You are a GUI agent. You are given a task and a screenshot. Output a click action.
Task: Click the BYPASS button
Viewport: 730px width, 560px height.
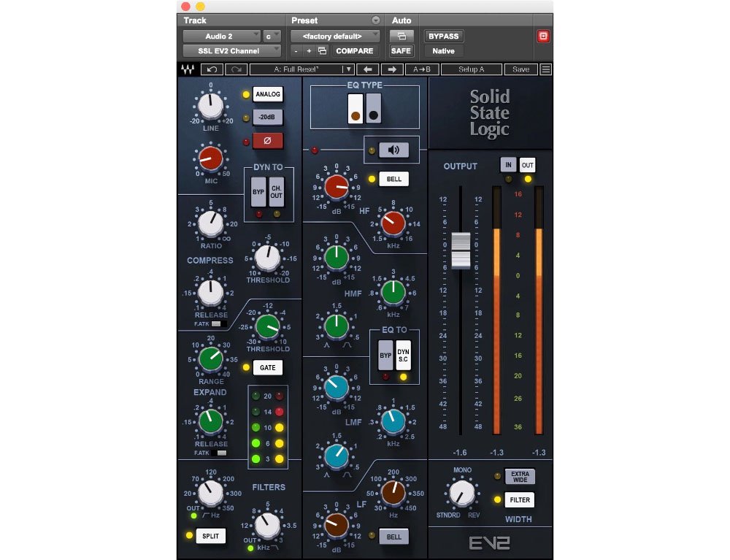pos(443,36)
